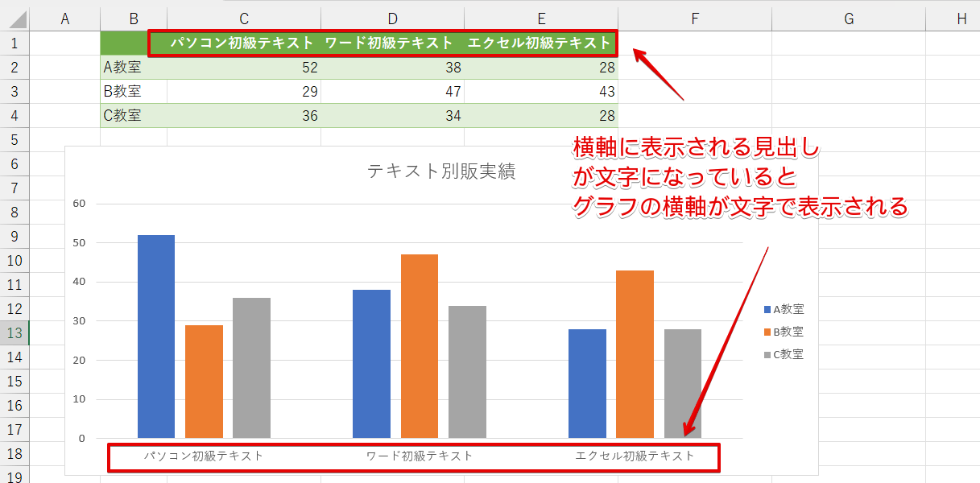Viewport: 980px width, 483px height.
Task: Click the orange B教室 legend marker
Action: tap(767, 332)
